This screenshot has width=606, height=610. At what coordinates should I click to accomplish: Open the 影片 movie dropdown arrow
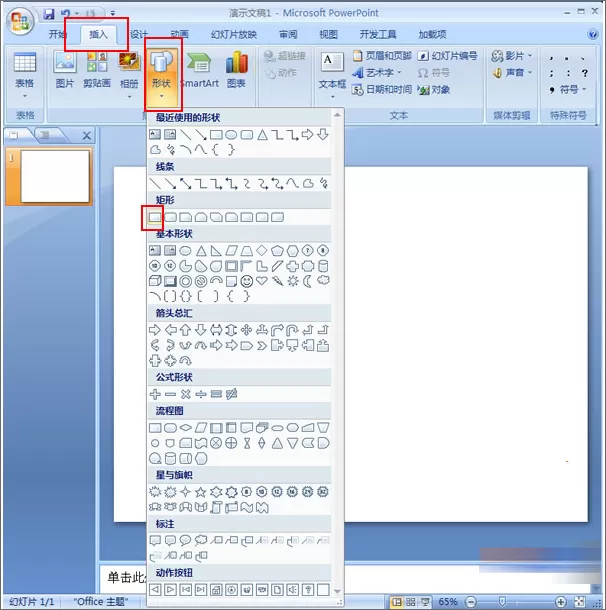(x=530, y=56)
